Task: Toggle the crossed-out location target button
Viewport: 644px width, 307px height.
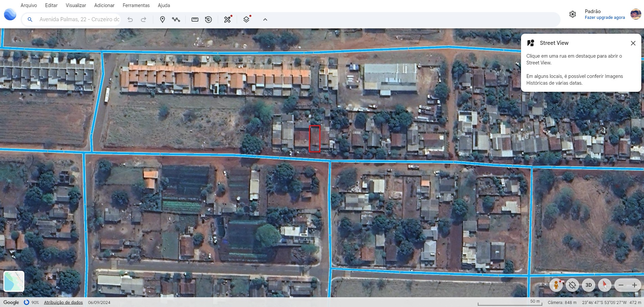Action: pyautogui.click(x=572, y=285)
